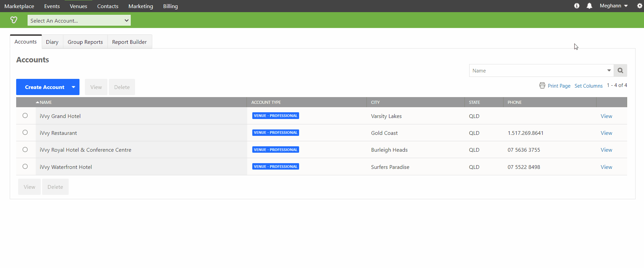Open the Name search field dropdown arrow
This screenshot has height=268, width=644.
pyautogui.click(x=609, y=70)
